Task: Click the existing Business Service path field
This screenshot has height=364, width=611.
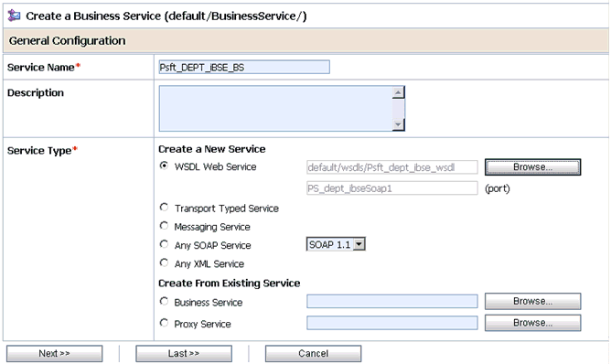Action: (x=392, y=301)
